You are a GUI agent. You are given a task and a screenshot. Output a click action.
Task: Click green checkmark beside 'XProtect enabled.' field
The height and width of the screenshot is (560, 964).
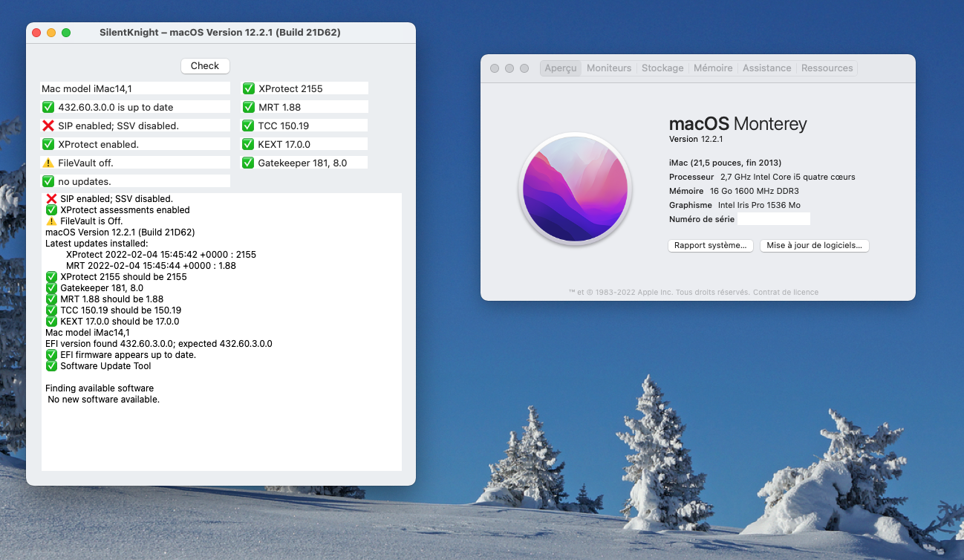click(x=48, y=144)
